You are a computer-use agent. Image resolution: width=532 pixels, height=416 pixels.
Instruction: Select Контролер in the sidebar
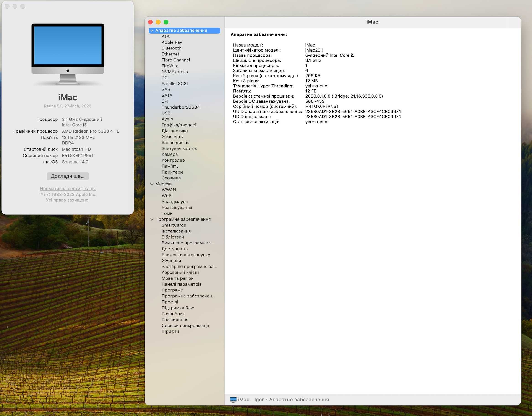coord(173,160)
